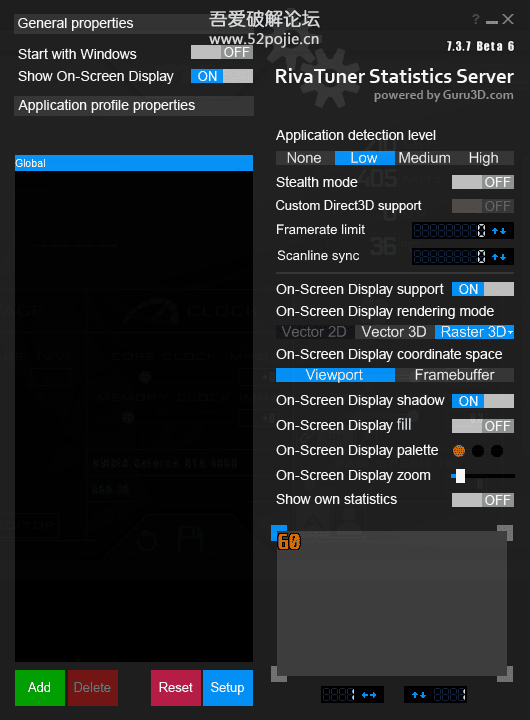Screen dimensions: 530x720
Task: Click the vertical OSD position value field
Action: (450, 695)
